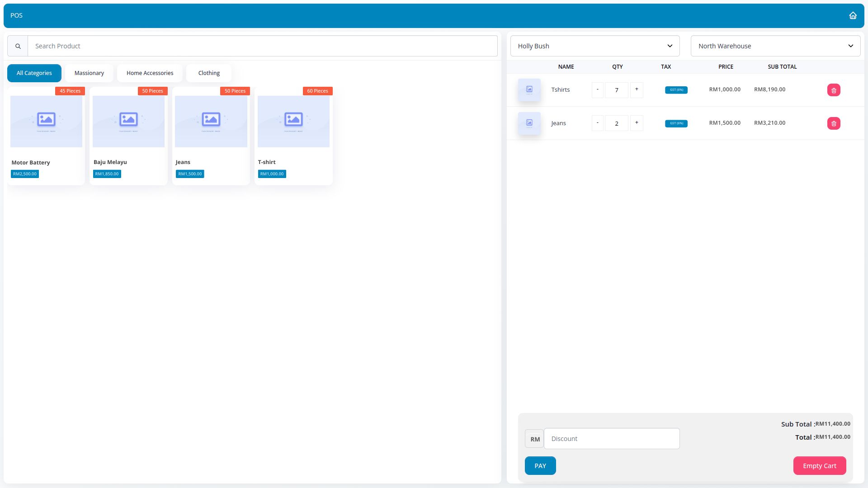Increase Jeans quantity with plus button

[637, 123]
